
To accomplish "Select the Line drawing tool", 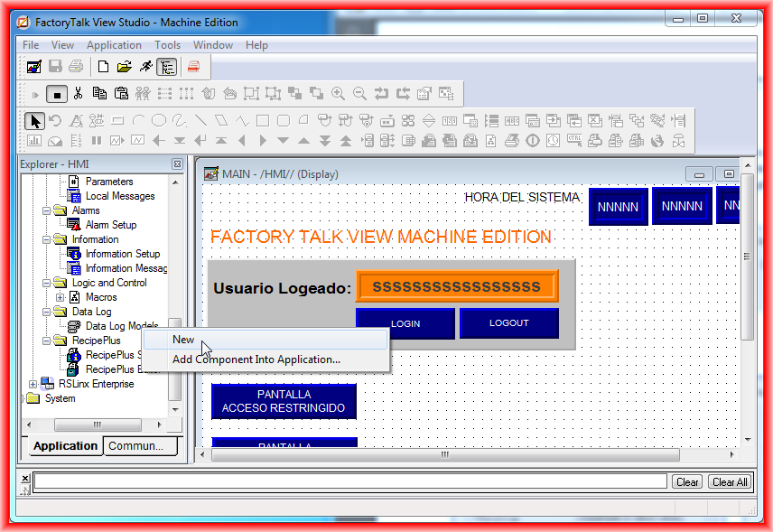I will pyautogui.click(x=200, y=120).
